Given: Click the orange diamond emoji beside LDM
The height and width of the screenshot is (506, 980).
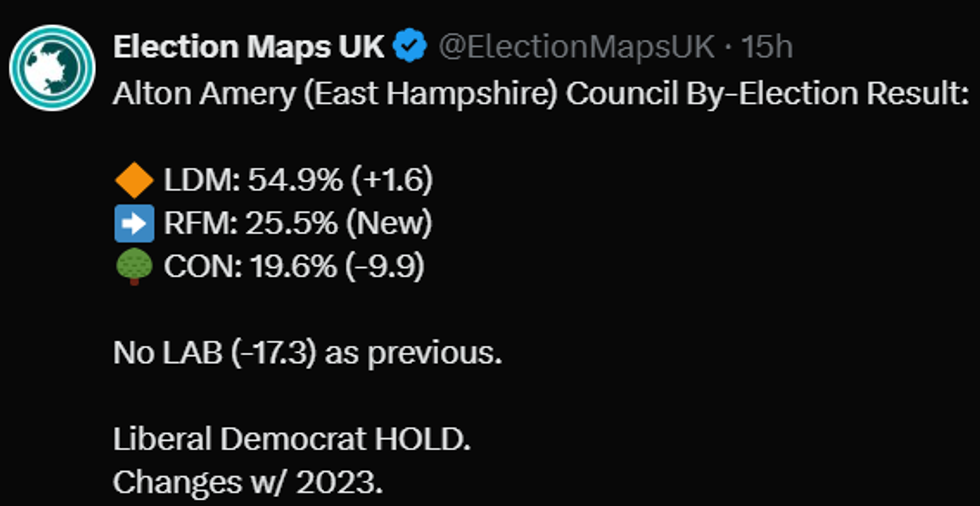Looking at the screenshot, I should pyautogui.click(x=133, y=181).
